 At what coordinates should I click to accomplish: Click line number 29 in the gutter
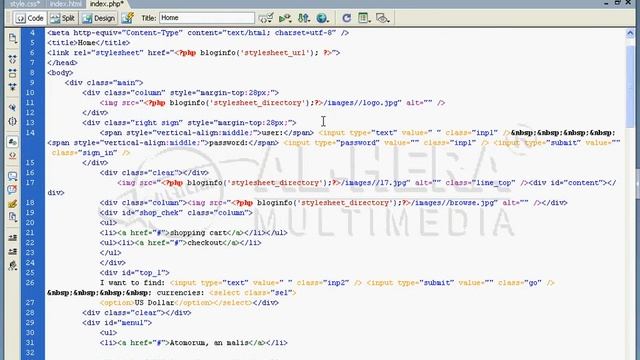point(30,322)
